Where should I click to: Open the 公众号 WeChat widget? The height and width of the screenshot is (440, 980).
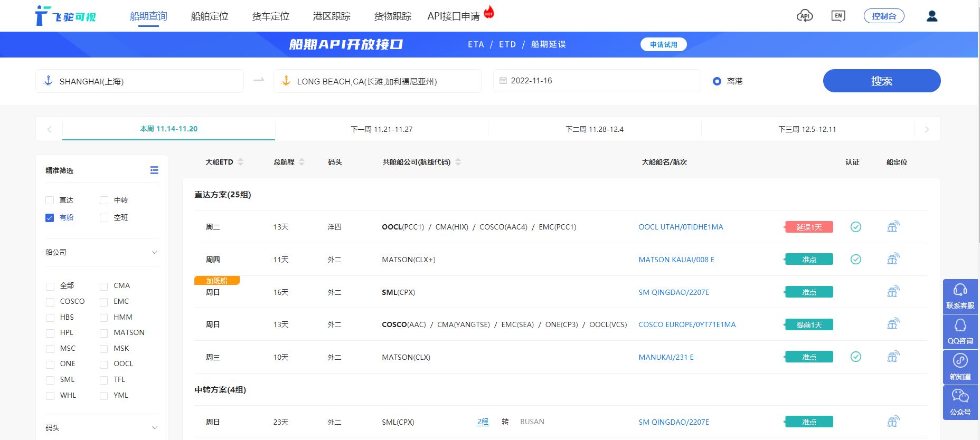(960, 403)
